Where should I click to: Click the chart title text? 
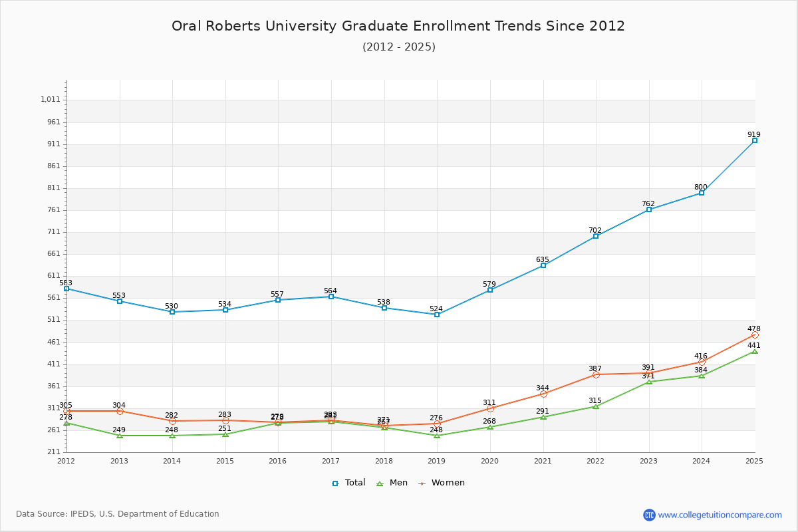click(398, 26)
